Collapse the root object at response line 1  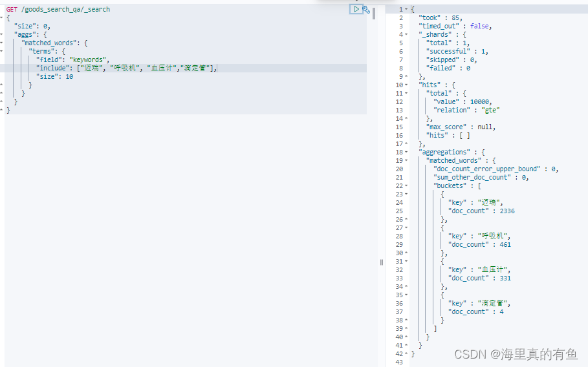406,9
